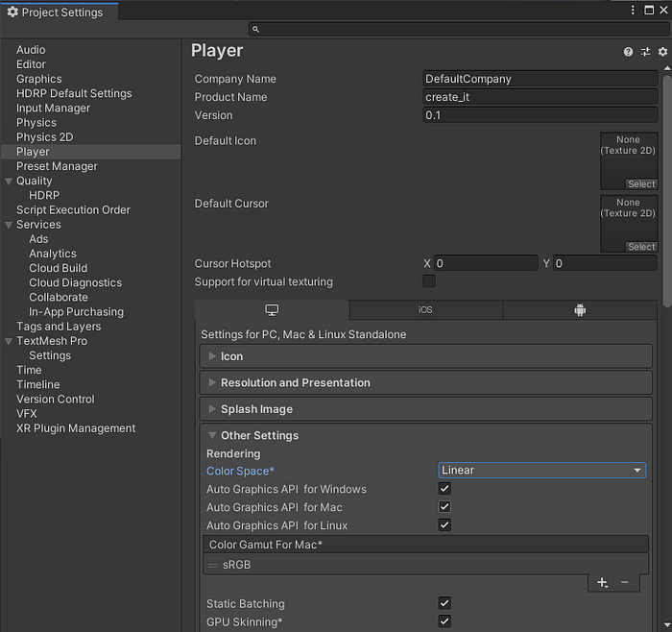Expand the Splash Image section
The image size is (672, 632).
coord(256,409)
